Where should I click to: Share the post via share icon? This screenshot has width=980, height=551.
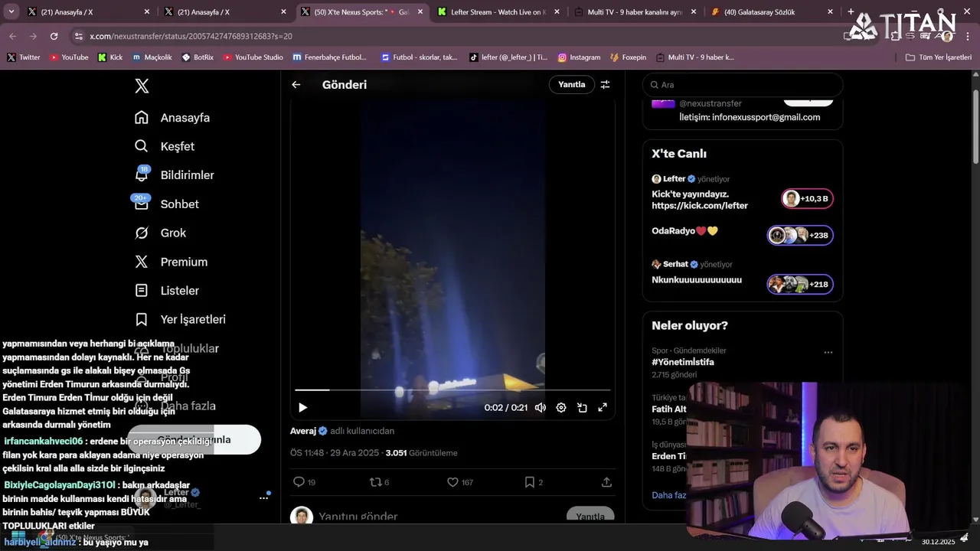(606, 482)
